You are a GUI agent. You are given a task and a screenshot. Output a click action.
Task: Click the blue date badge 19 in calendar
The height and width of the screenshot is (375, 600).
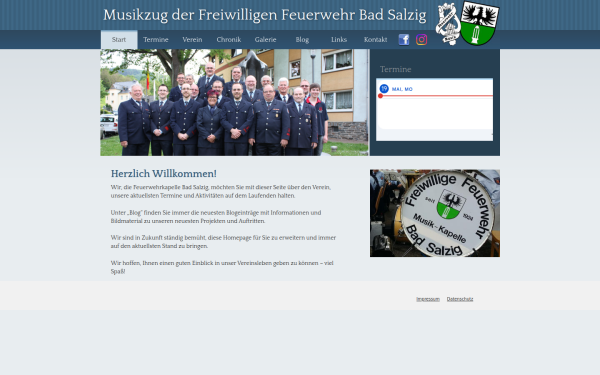(x=384, y=89)
